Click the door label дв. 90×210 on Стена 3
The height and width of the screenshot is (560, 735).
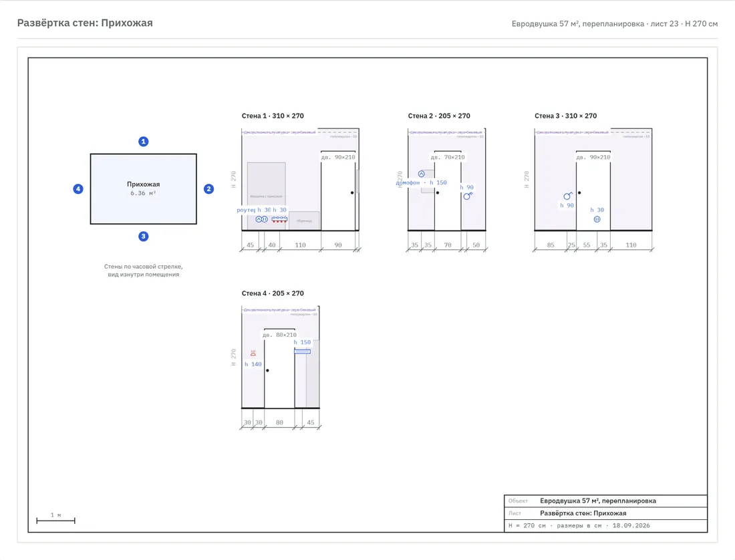pyautogui.click(x=593, y=157)
